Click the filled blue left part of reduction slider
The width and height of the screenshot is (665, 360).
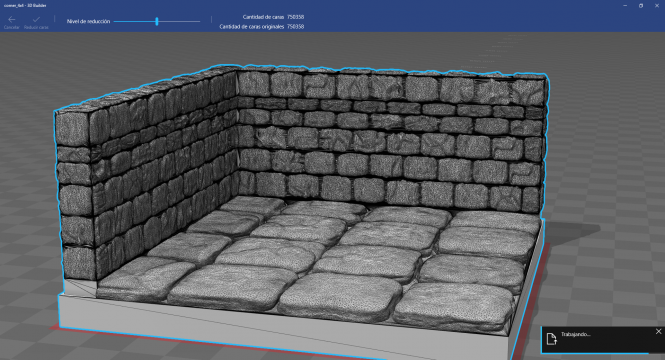pos(135,21)
